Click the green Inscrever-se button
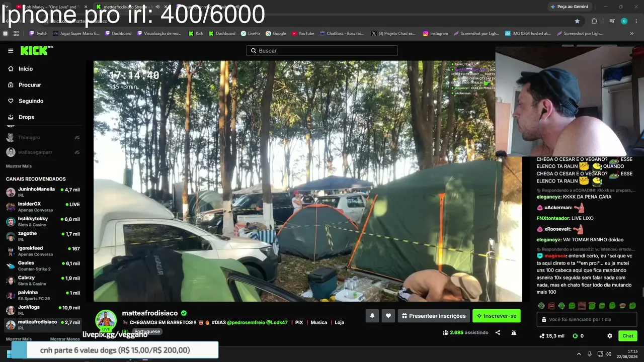 point(497,316)
